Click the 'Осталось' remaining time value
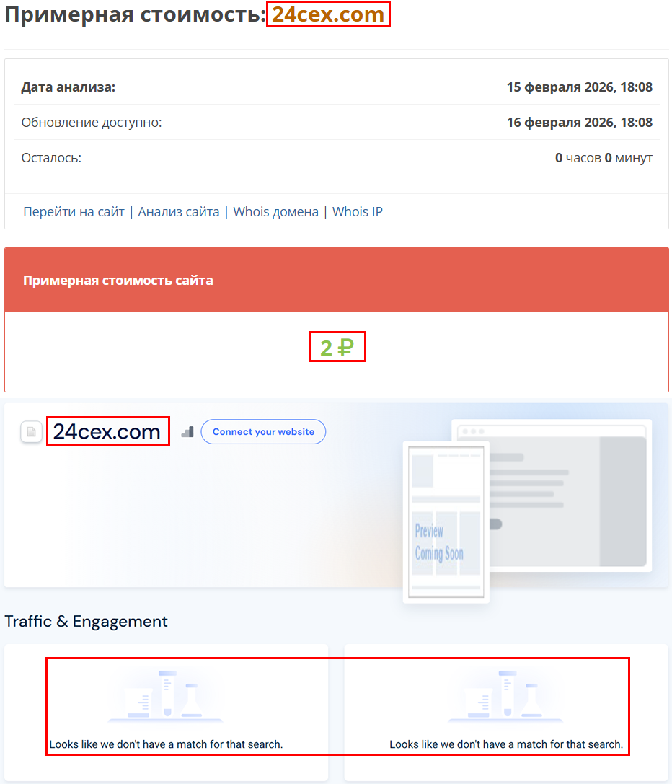The width and height of the screenshot is (672, 784). [x=604, y=157]
